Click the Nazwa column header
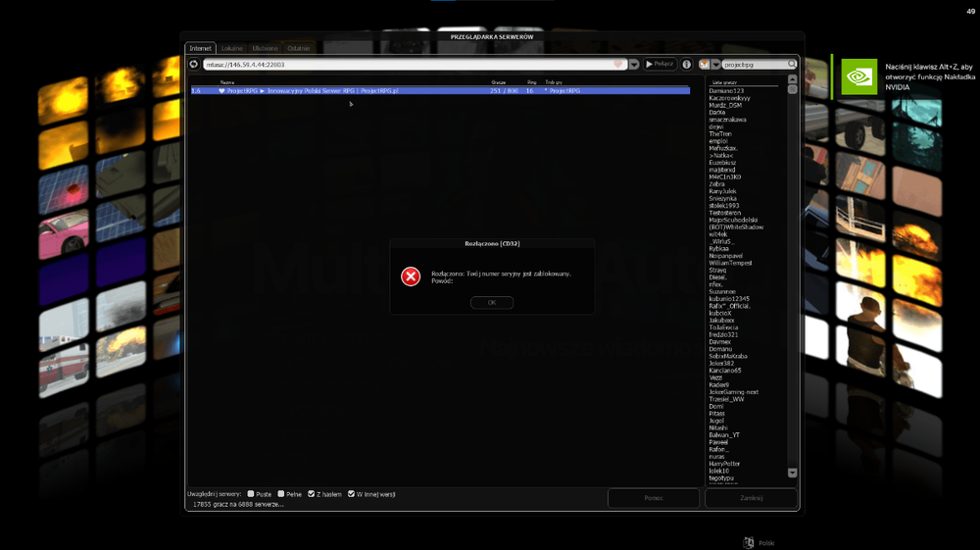 pos(227,82)
